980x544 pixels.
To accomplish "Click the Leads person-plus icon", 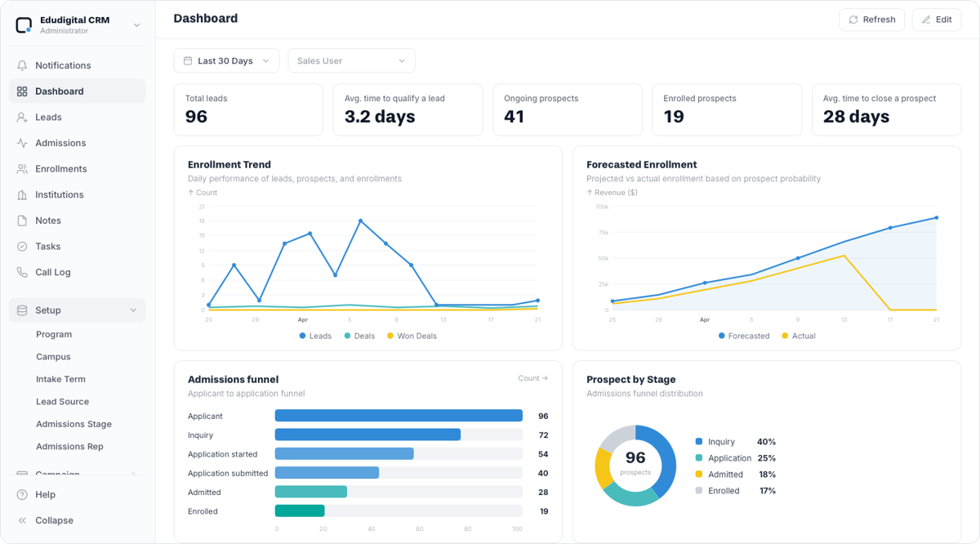I will [22, 117].
